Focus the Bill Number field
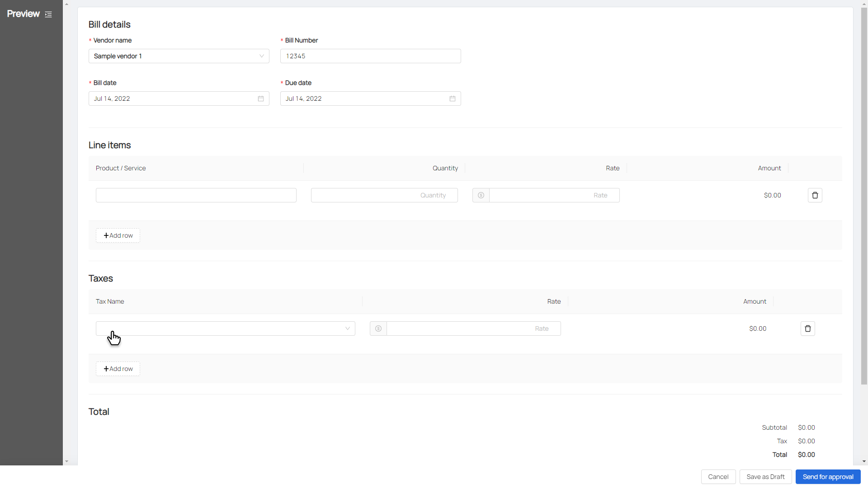The height and width of the screenshot is (488, 868). coord(370,56)
